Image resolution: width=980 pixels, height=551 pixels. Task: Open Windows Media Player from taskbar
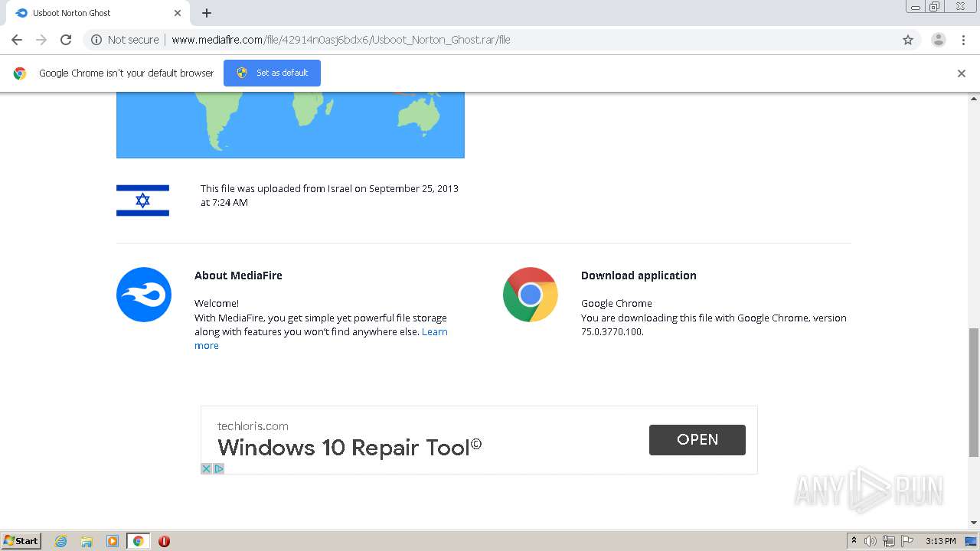point(113,541)
